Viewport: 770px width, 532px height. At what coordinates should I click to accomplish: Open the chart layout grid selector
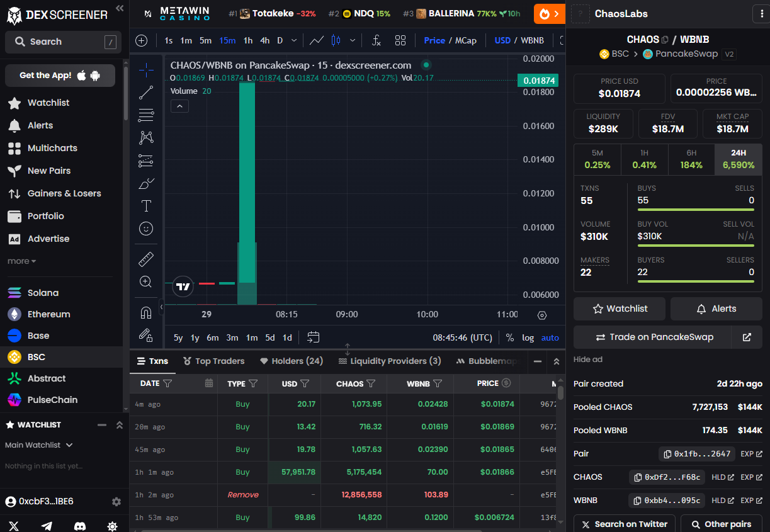tap(400, 40)
